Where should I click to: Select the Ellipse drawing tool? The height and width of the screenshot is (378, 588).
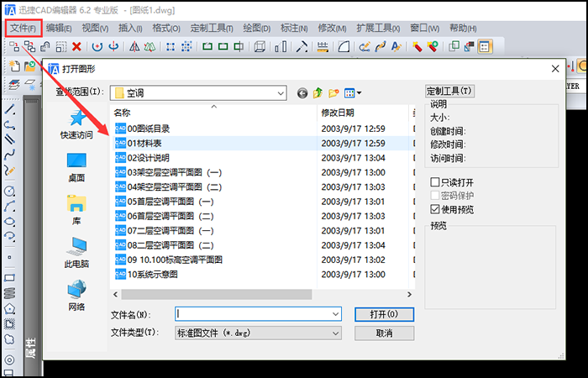coord(9,221)
